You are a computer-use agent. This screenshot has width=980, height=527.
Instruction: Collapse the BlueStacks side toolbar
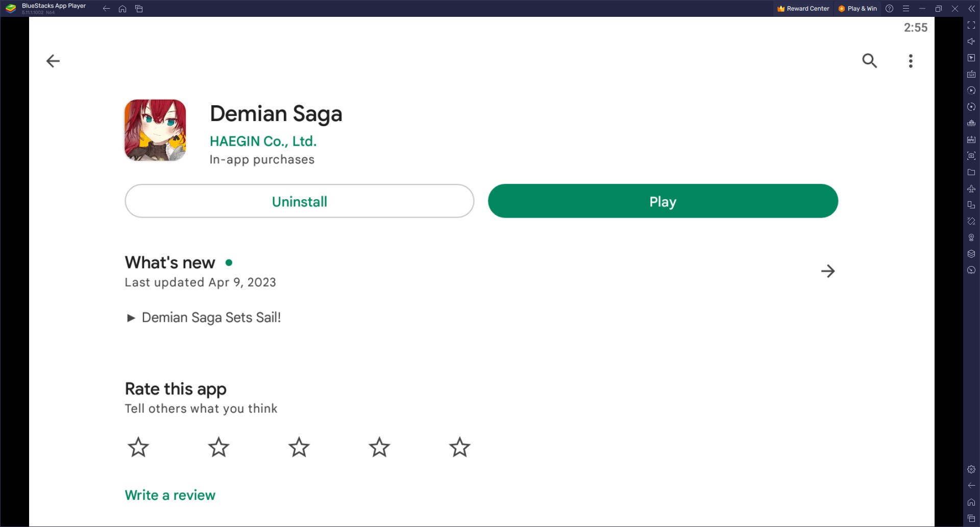click(x=971, y=9)
